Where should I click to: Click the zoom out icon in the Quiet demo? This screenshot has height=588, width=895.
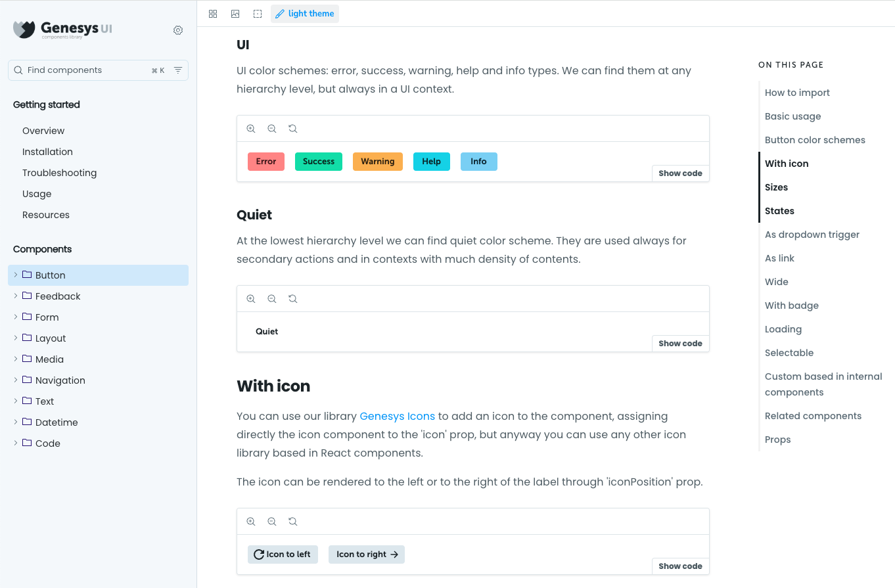point(271,298)
